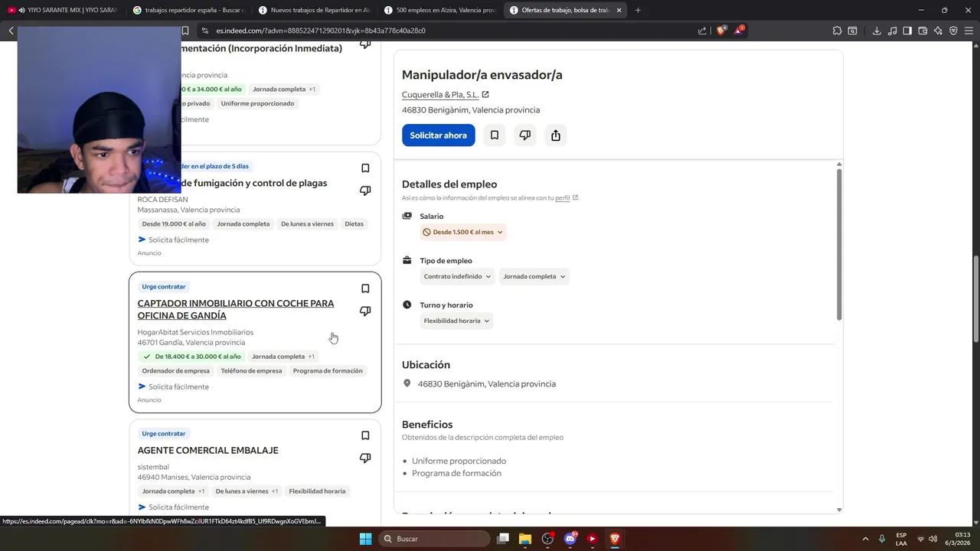Click the Teléfono de empresa tag
Image resolution: width=980 pixels, height=551 pixels.
point(251,371)
